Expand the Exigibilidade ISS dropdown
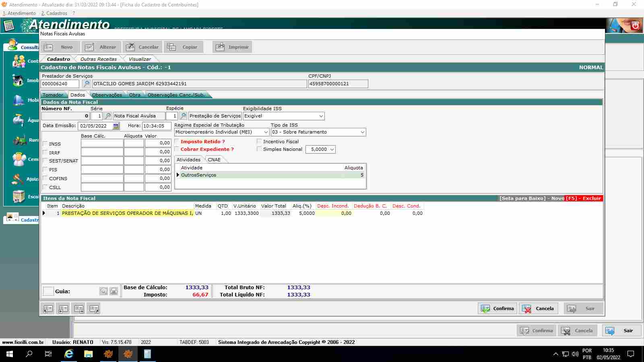Screen dimensions: 644x362 [321, 116]
